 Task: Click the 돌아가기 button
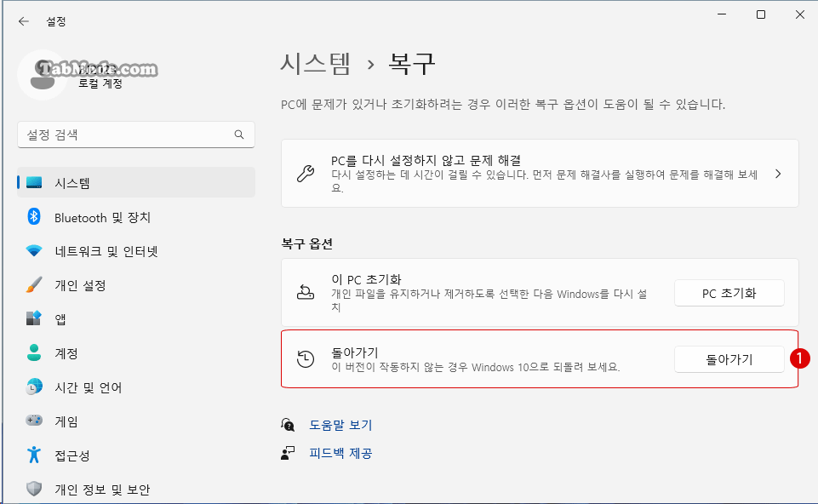729,359
